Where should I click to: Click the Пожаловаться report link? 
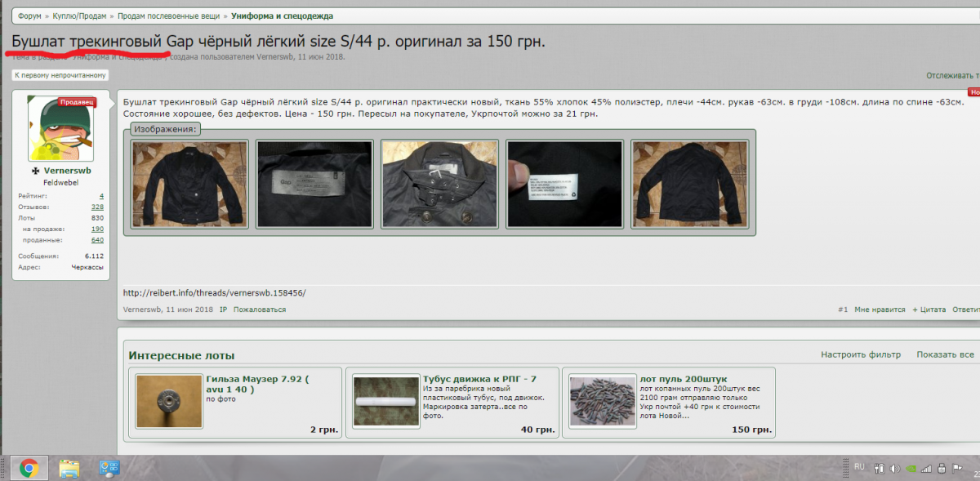point(260,310)
